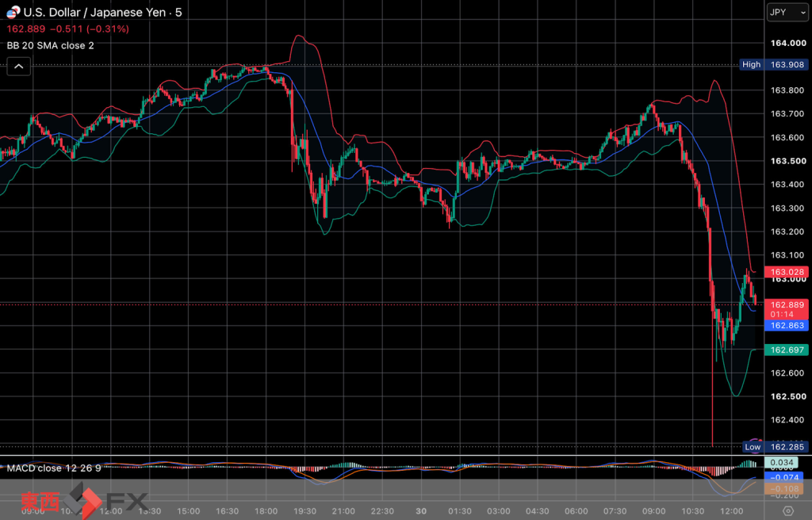Collapse the indicator legend with chevron button
This screenshot has height=520, width=812.
point(19,67)
